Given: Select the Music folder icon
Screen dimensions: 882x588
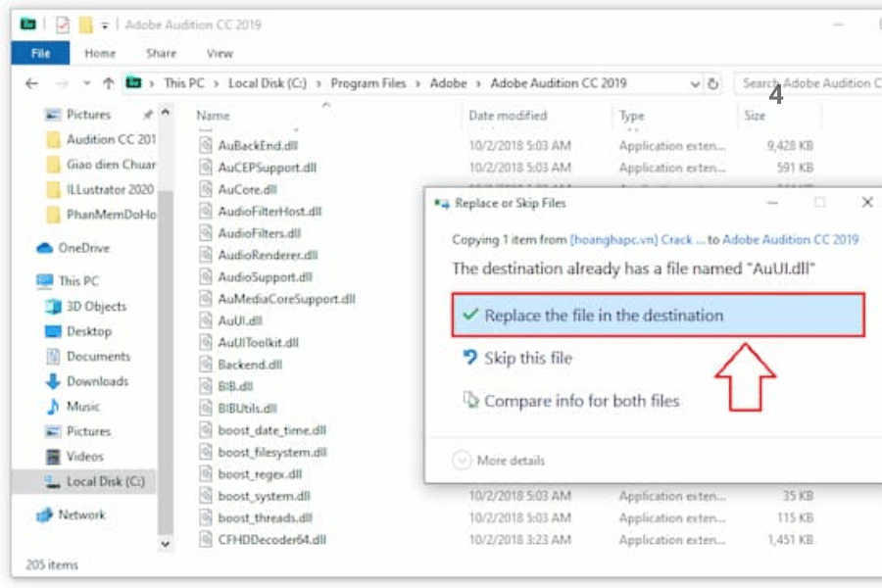Looking at the screenshot, I should click(53, 406).
